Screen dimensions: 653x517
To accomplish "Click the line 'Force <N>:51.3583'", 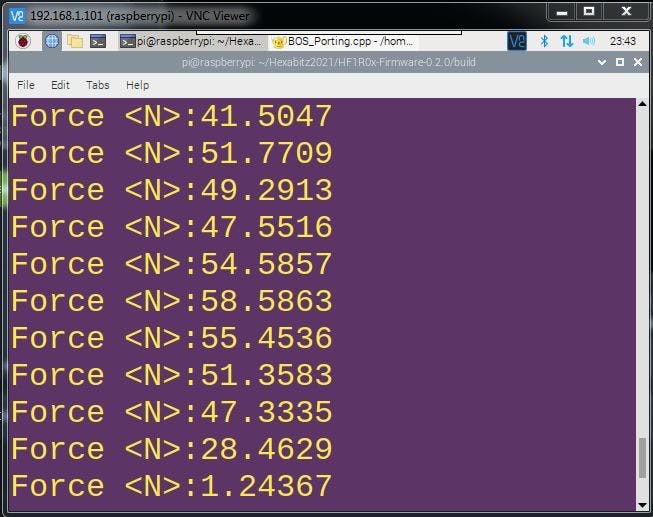I will click(172, 375).
